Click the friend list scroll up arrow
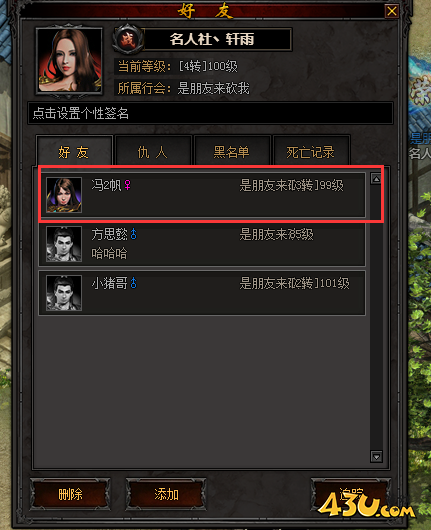 376,179
